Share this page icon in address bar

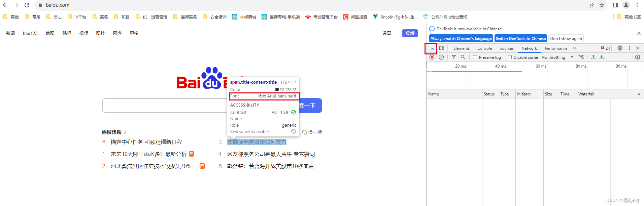click(591, 5)
